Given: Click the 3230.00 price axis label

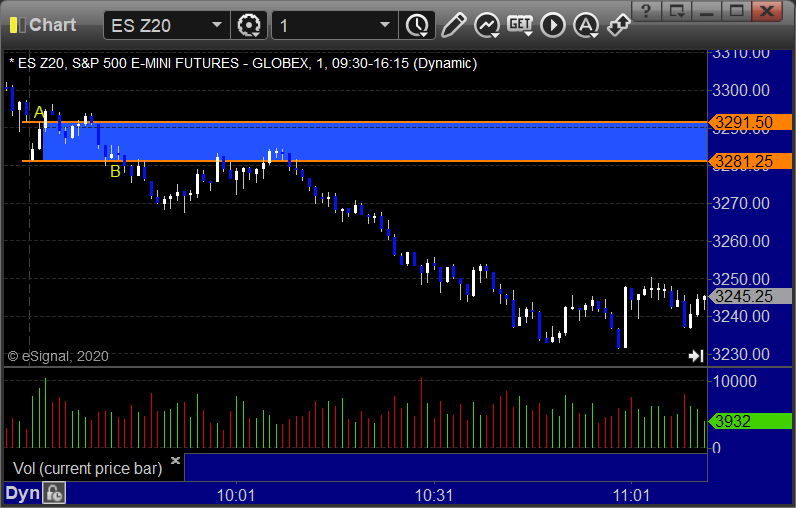Looking at the screenshot, I should pyautogui.click(x=741, y=354).
